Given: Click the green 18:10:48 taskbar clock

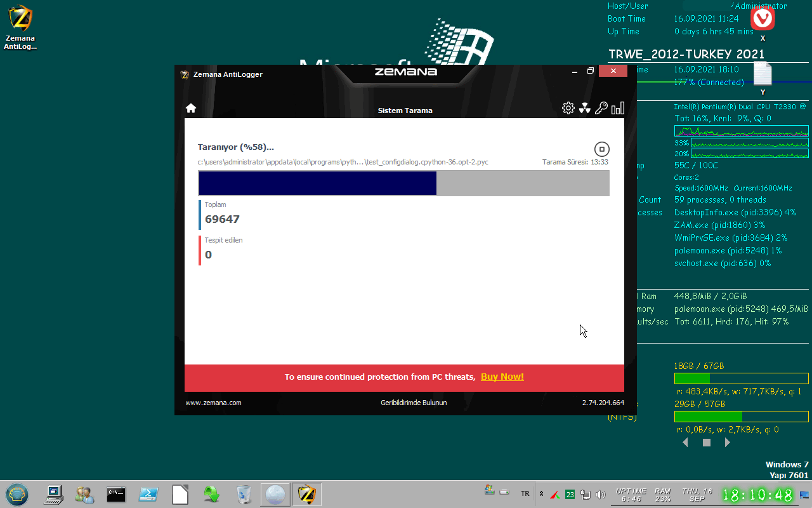Looking at the screenshot, I should [x=757, y=495].
